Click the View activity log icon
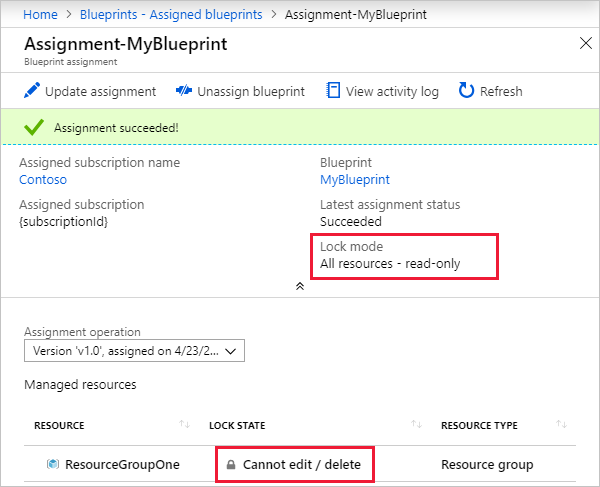Screen dimensions: 600x487 pyautogui.click(x=333, y=91)
